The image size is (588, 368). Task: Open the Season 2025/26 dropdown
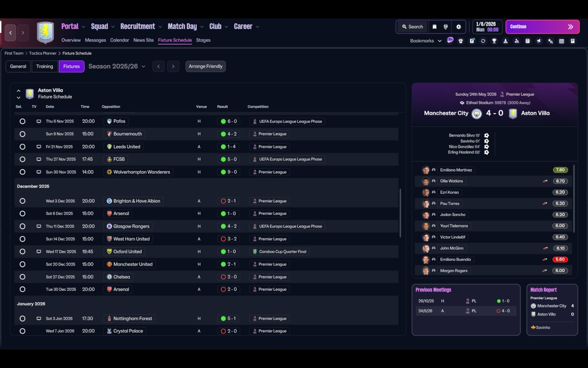point(117,66)
